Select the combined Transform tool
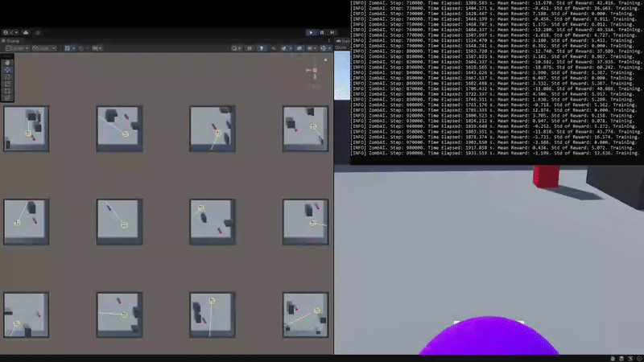 (x=7, y=97)
